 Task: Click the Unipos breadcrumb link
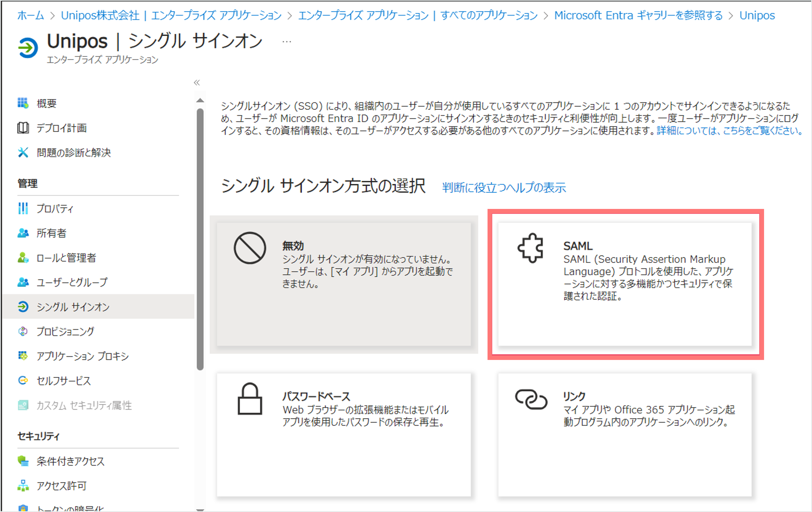(x=757, y=15)
